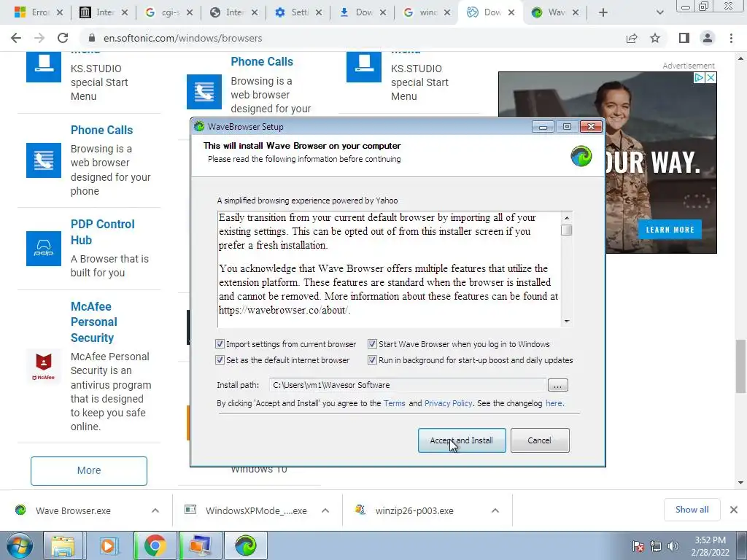The height and width of the screenshot is (560, 747).
Task: Browse install path with the ... button
Action: click(x=558, y=385)
